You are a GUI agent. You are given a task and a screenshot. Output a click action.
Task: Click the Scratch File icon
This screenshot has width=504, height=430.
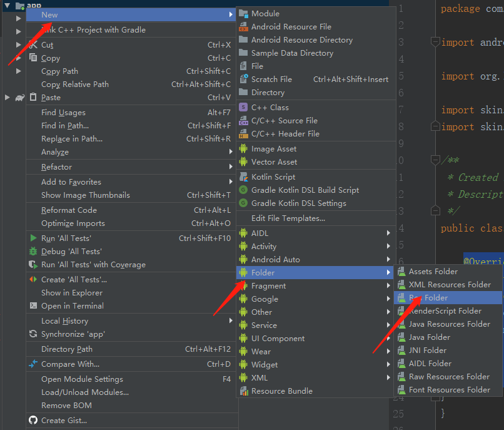243,79
